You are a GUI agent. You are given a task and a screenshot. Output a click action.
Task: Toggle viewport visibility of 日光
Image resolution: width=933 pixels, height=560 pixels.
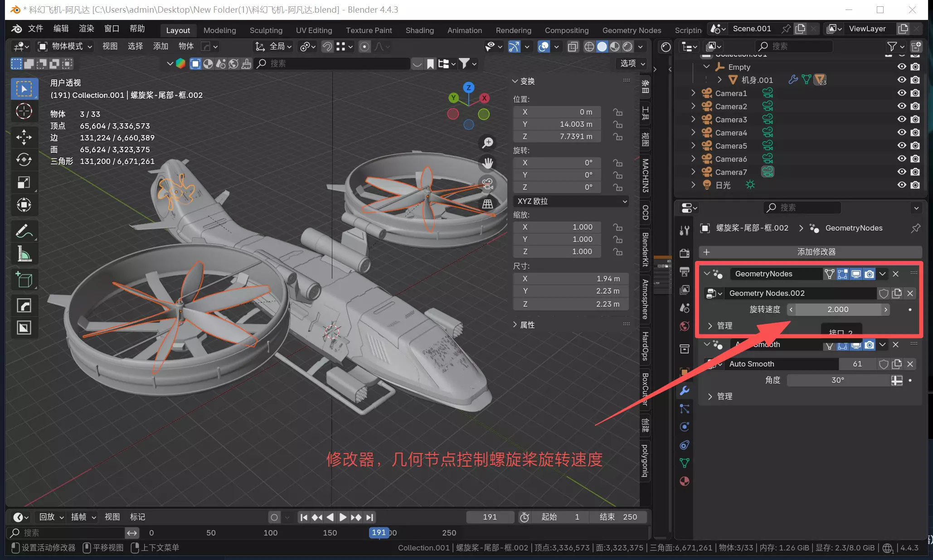coord(902,185)
